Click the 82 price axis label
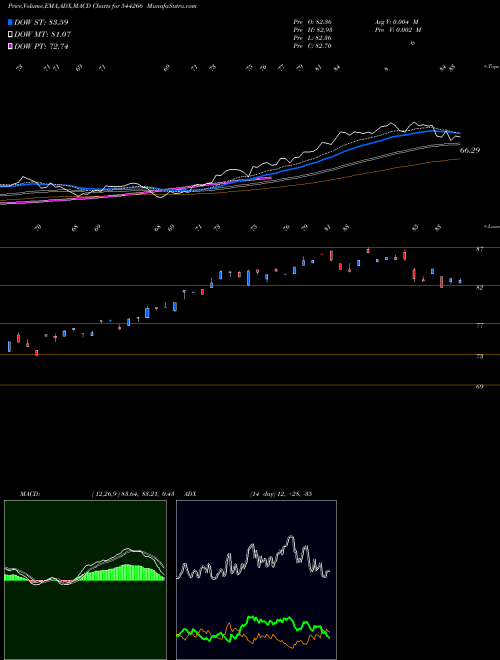This screenshot has width=500, height=660. tap(479, 287)
